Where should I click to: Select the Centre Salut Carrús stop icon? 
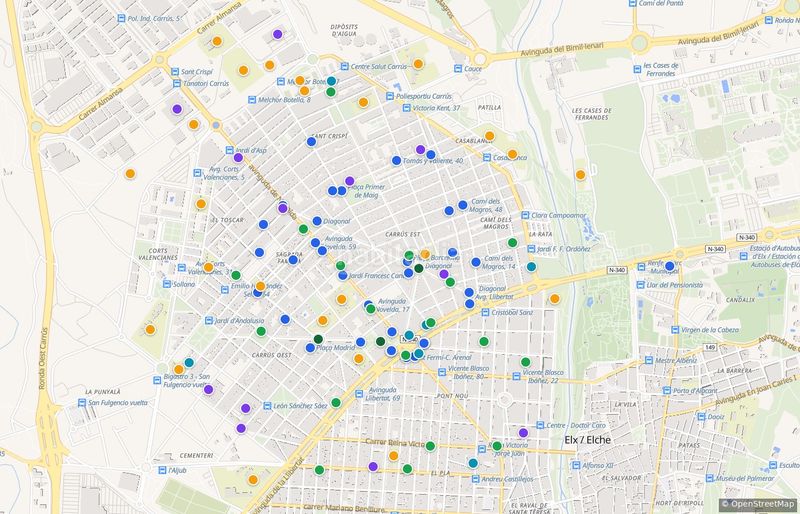(x=344, y=66)
